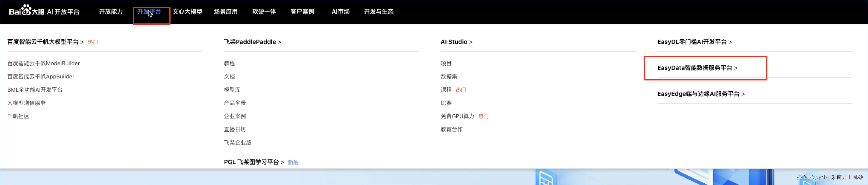Open AI Studio 数据集 link
The width and height of the screenshot is (868, 185).
point(449,77)
